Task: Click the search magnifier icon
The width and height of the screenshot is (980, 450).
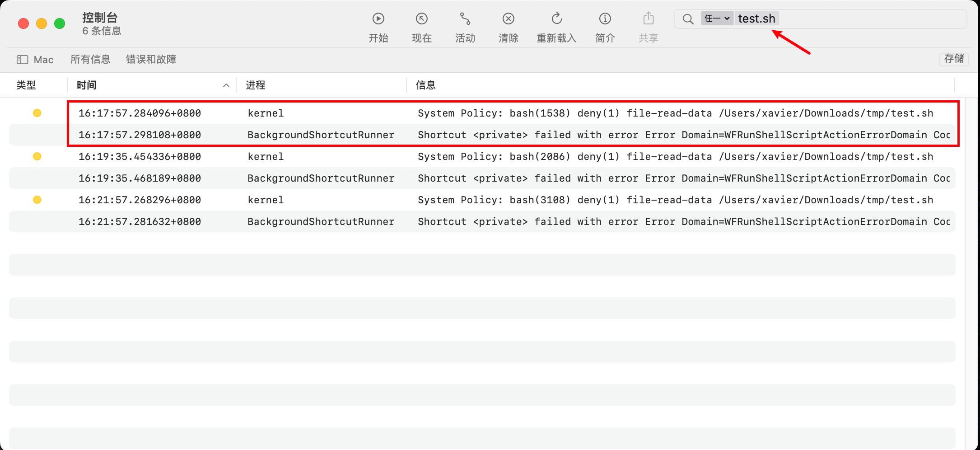Action: click(x=688, y=19)
